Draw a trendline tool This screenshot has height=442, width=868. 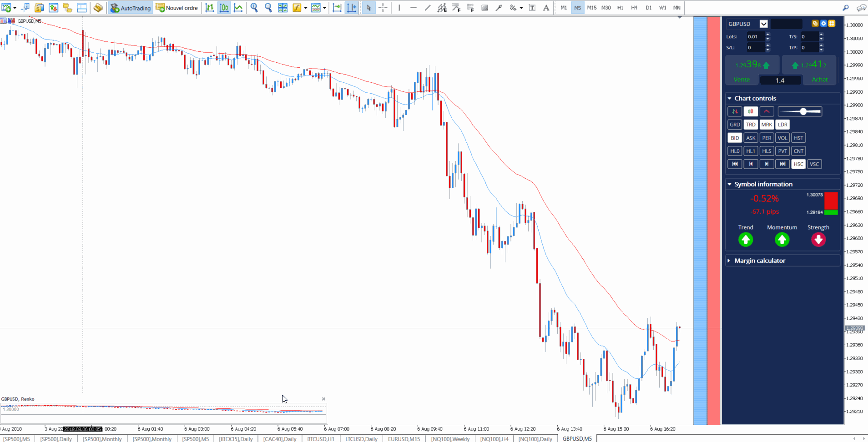pyautogui.click(x=428, y=8)
